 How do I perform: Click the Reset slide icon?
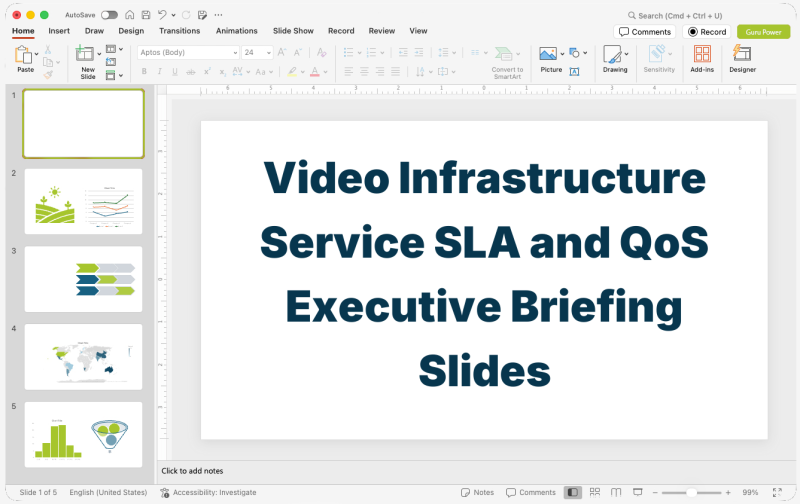(x=111, y=62)
